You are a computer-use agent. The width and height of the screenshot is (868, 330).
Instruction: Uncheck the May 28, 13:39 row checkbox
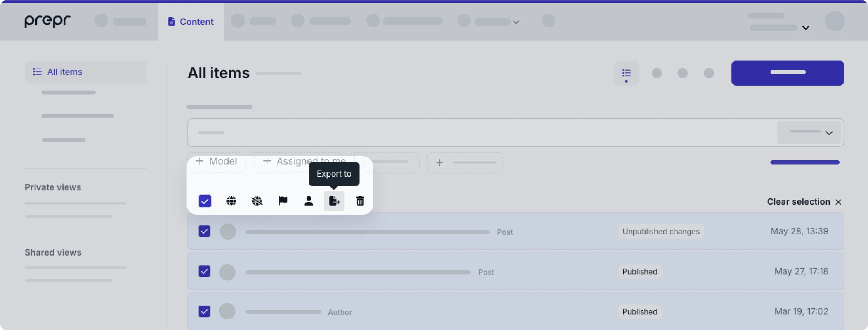204,231
